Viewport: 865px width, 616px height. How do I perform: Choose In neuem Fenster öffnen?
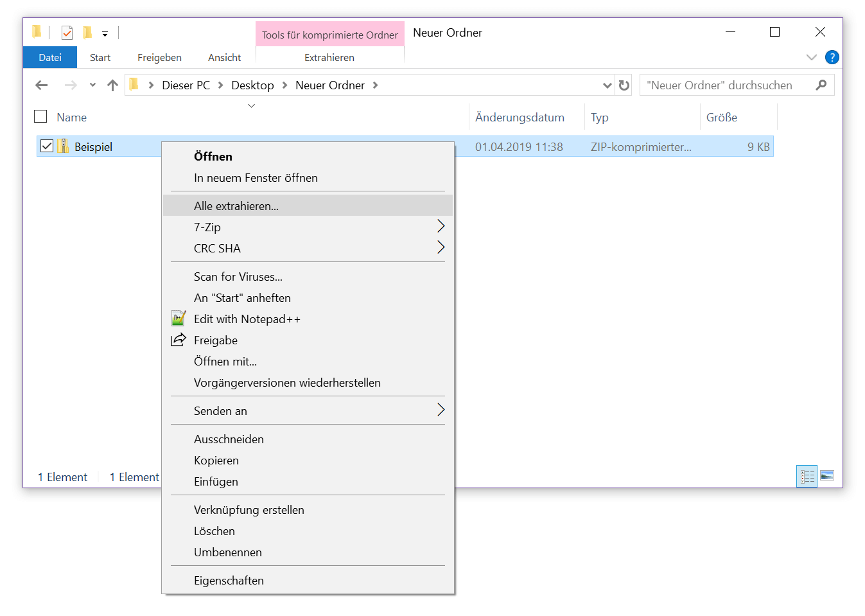[x=308, y=178]
